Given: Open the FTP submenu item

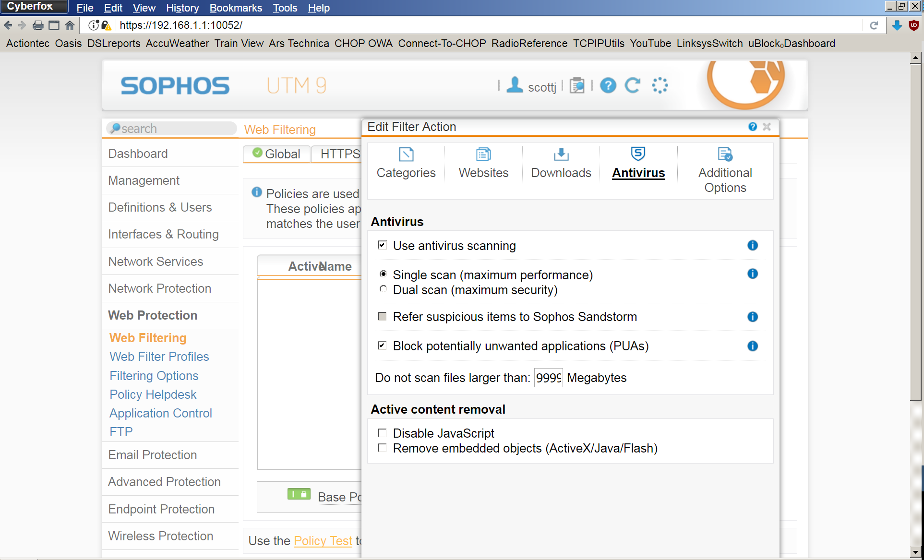Looking at the screenshot, I should coord(121,432).
